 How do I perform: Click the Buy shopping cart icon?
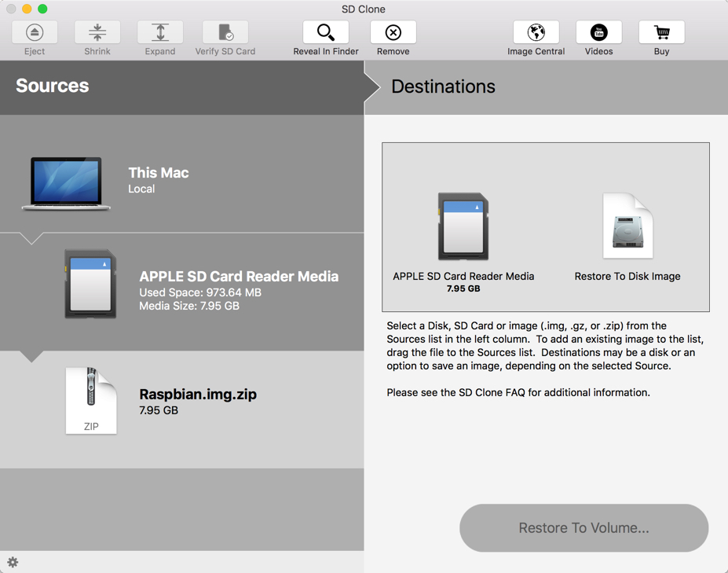[x=661, y=32]
